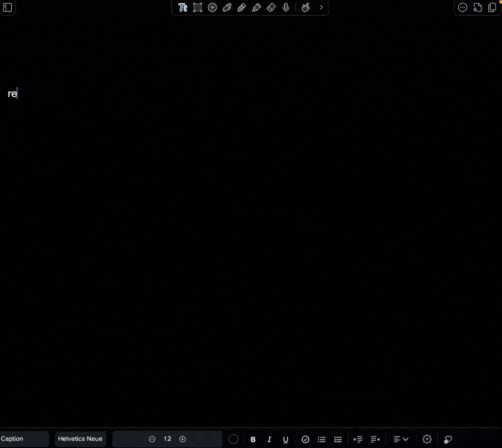Open text settings gear

point(427,439)
